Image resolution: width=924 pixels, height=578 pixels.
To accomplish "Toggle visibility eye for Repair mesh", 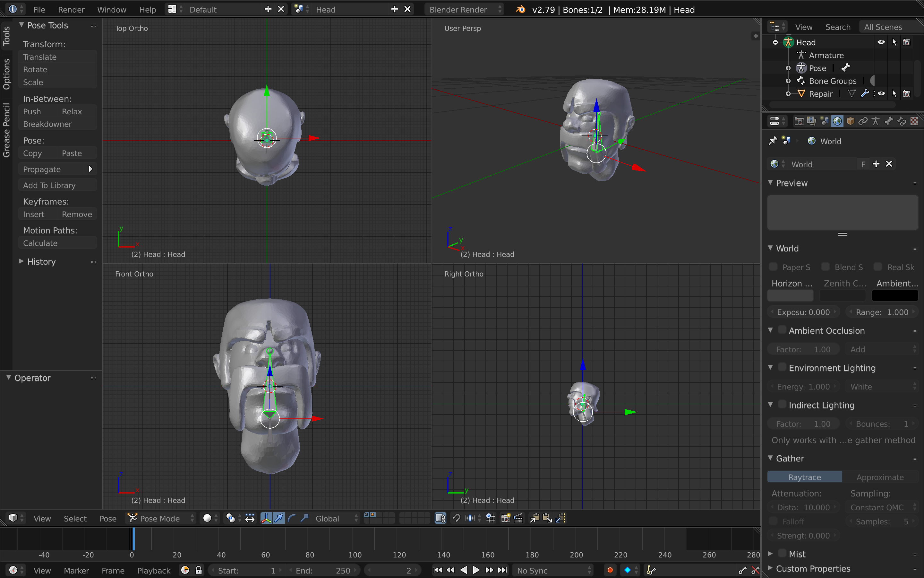I will click(881, 94).
